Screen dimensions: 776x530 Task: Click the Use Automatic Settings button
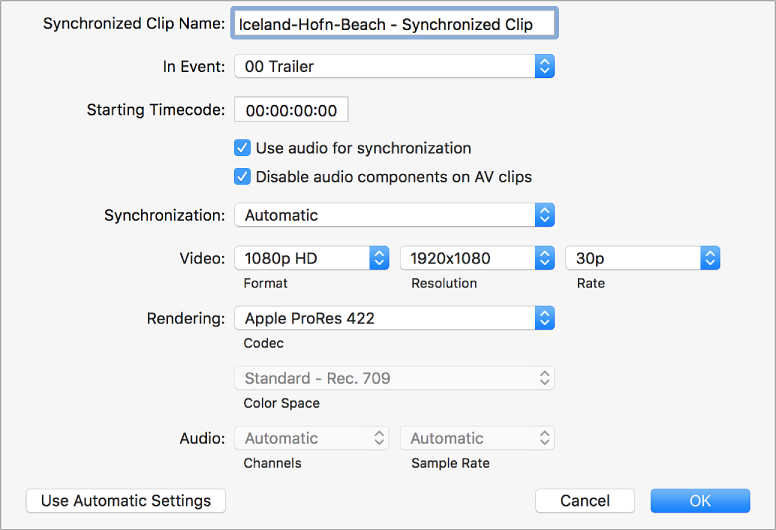click(126, 501)
